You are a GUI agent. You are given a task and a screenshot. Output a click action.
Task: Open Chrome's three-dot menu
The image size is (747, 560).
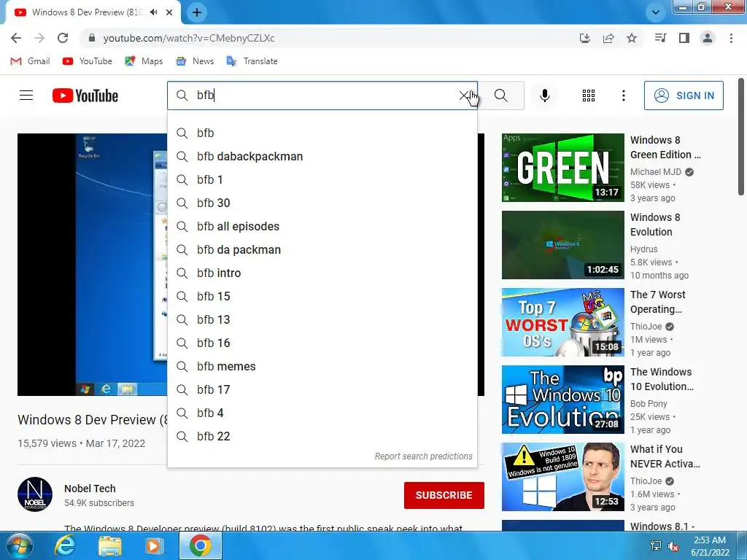click(731, 38)
